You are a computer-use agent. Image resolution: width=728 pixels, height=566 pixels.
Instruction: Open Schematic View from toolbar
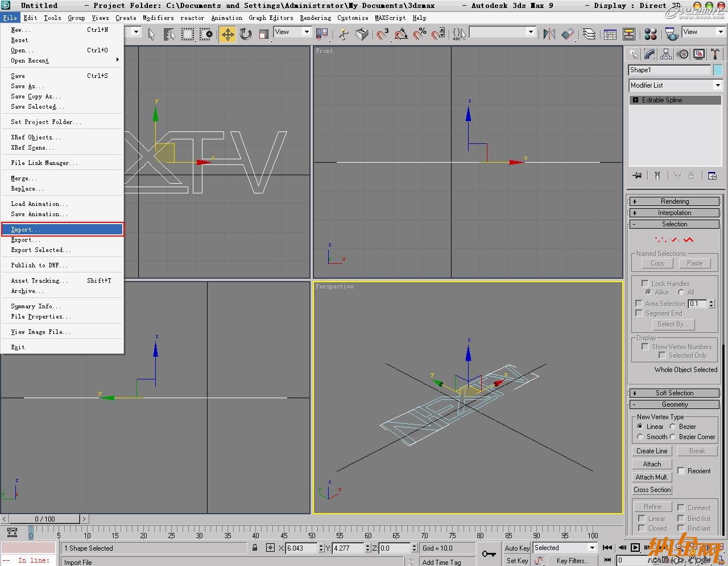(629, 34)
